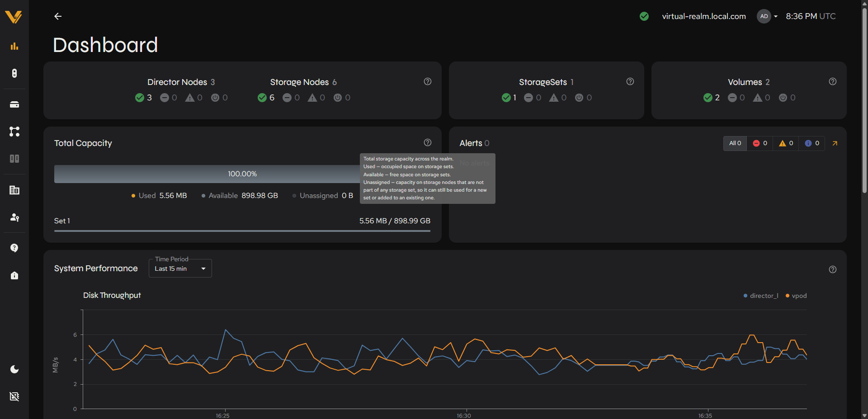
Task: Click healthy Director Nodes count 3
Action: pos(144,98)
